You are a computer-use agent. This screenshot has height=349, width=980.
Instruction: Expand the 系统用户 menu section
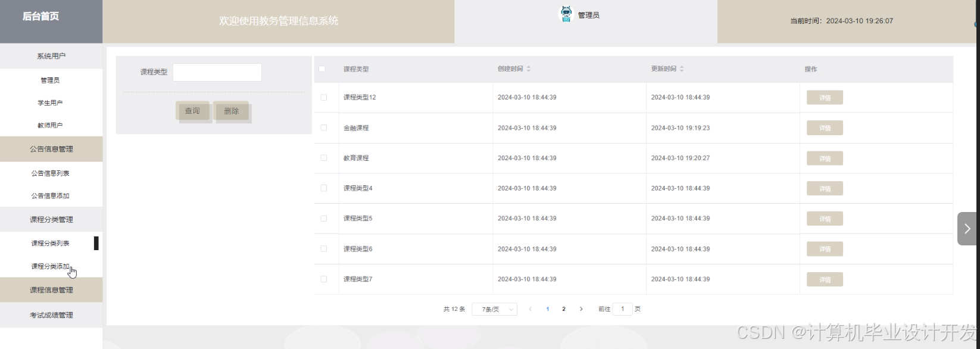(51, 56)
